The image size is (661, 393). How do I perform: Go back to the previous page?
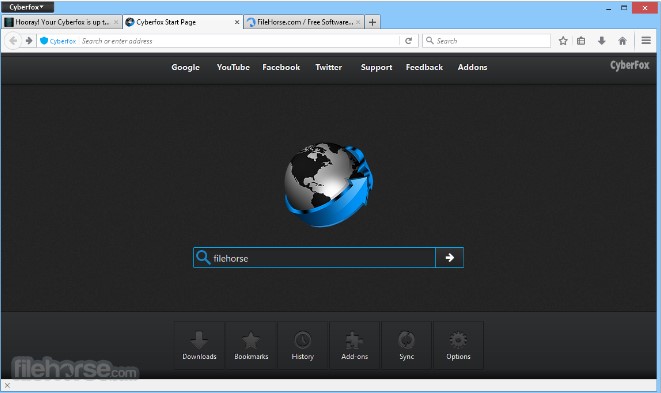(x=13, y=41)
